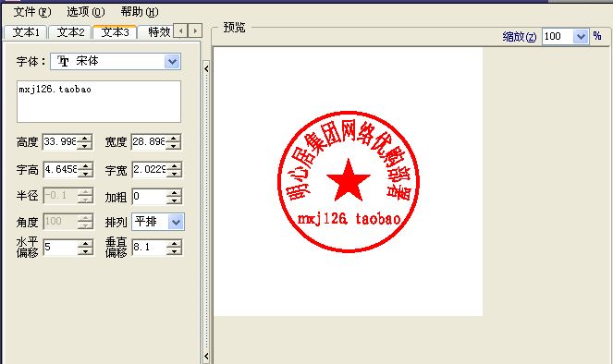Open the 帮助(H) menu

(140, 12)
